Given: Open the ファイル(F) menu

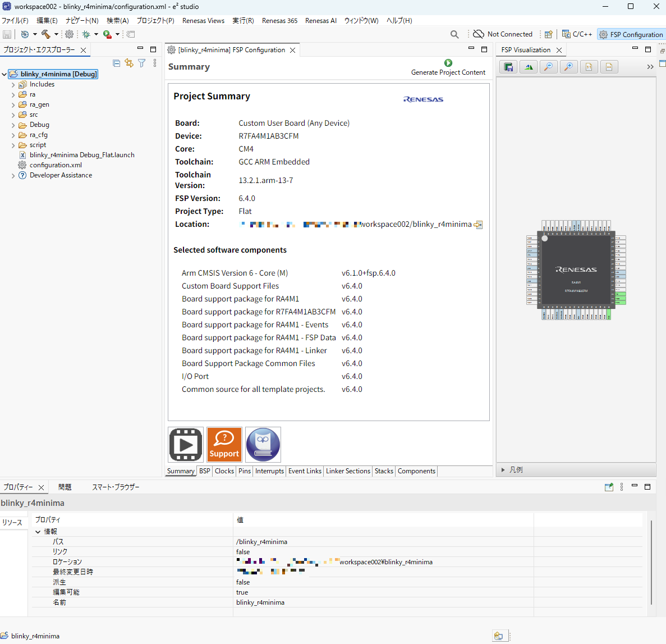Looking at the screenshot, I should (x=15, y=20).
